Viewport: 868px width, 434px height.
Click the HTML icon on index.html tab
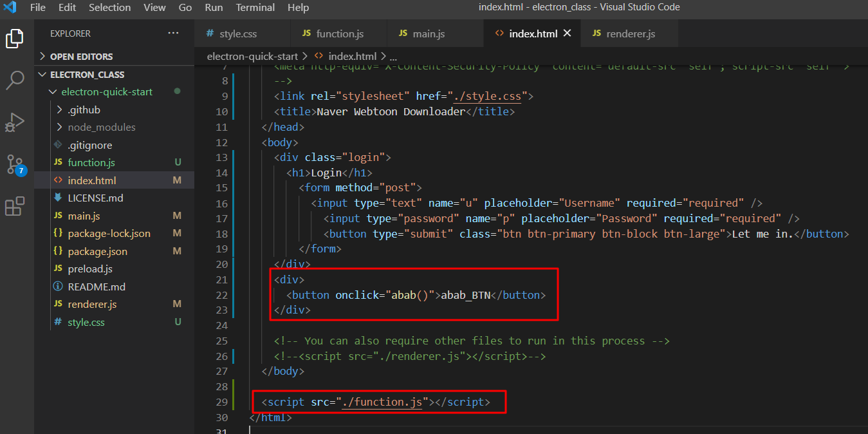click(x=499, y=33)
